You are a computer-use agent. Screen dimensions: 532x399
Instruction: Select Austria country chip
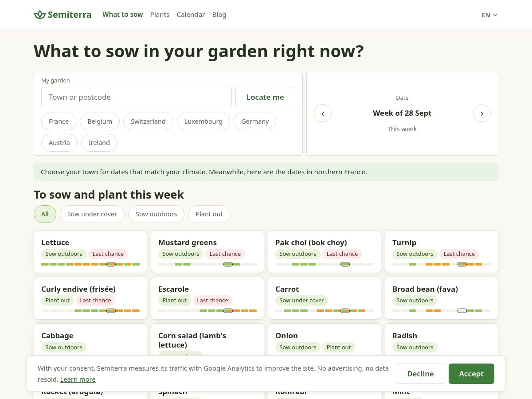tap(59, 143)
